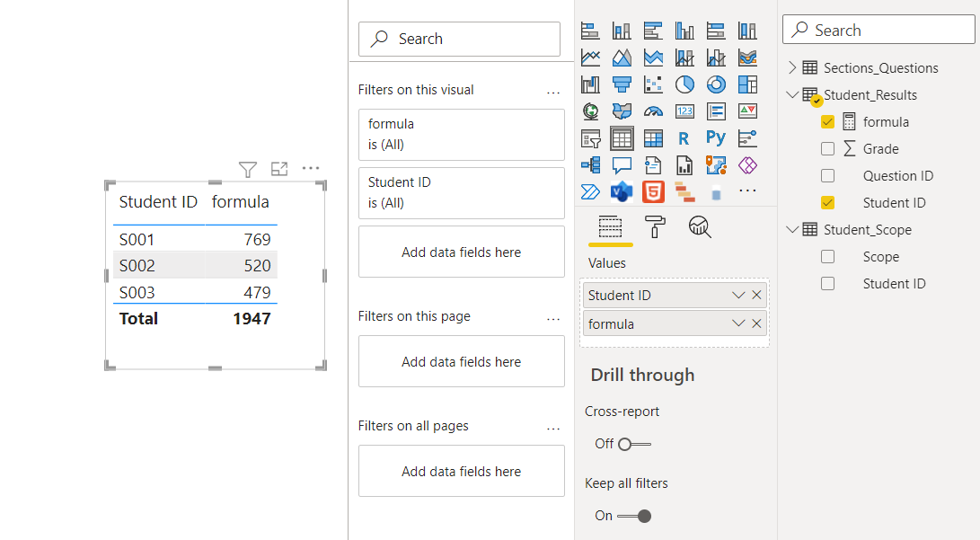Uncheck Student ID under Student_Results
980x540 pixels.
pos(827,202)
